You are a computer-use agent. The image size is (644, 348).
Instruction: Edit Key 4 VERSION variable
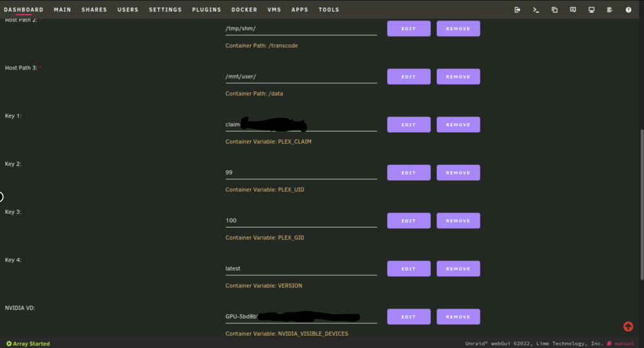point(409,269)
